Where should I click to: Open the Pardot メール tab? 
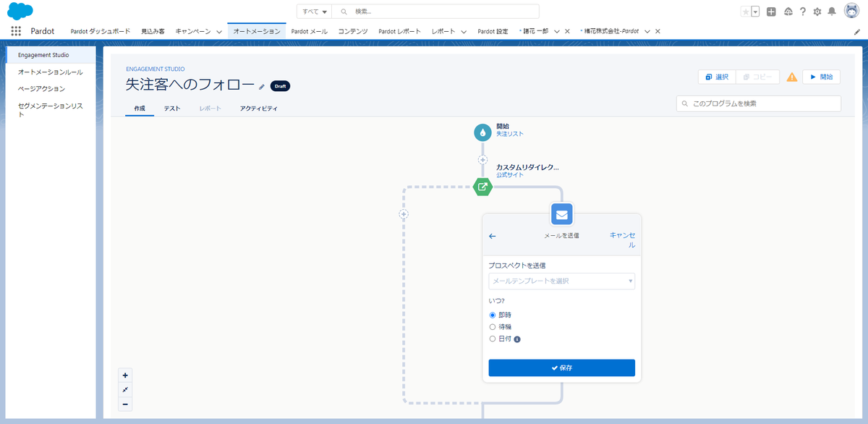pyautogui.click(x=310, y=32)
